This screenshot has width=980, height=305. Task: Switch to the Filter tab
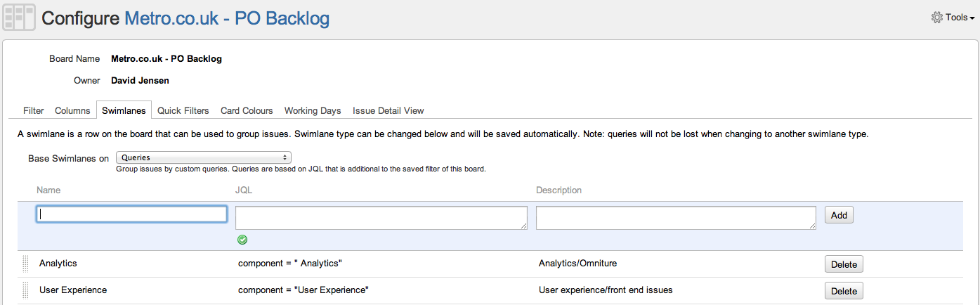coord(33,111)
